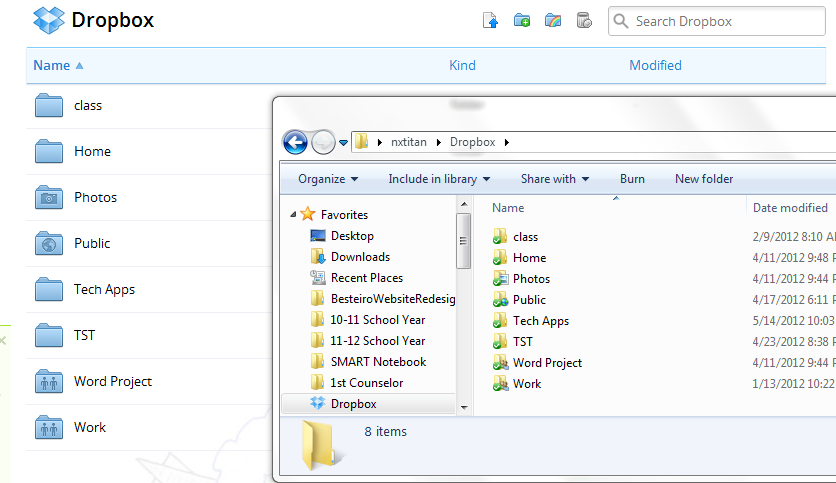Open the Public globe folder icon in Dropbox web

[x=49, y=243]
